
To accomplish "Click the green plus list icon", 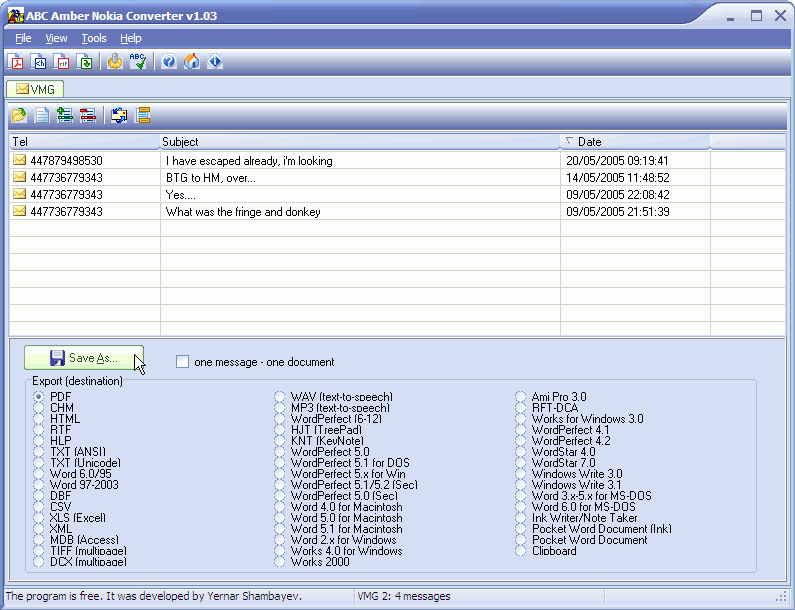I will (65, 115).
